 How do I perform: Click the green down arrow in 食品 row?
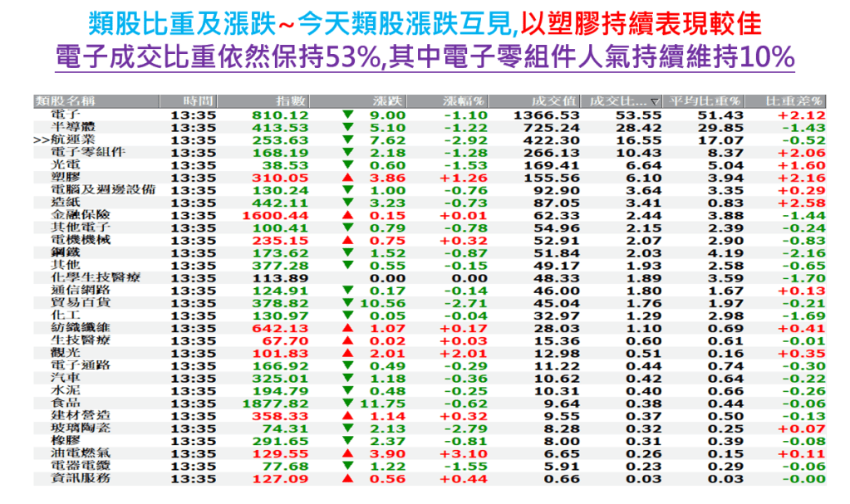(x=347, y=404)
